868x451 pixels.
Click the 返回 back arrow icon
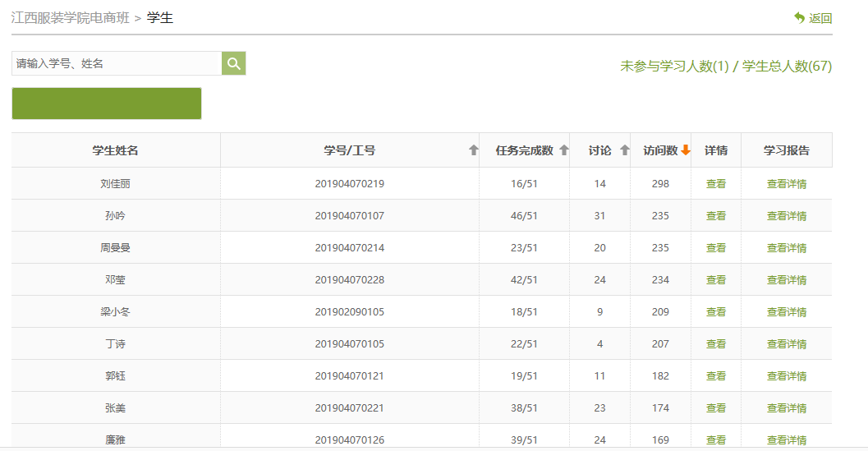coord(799,18)
